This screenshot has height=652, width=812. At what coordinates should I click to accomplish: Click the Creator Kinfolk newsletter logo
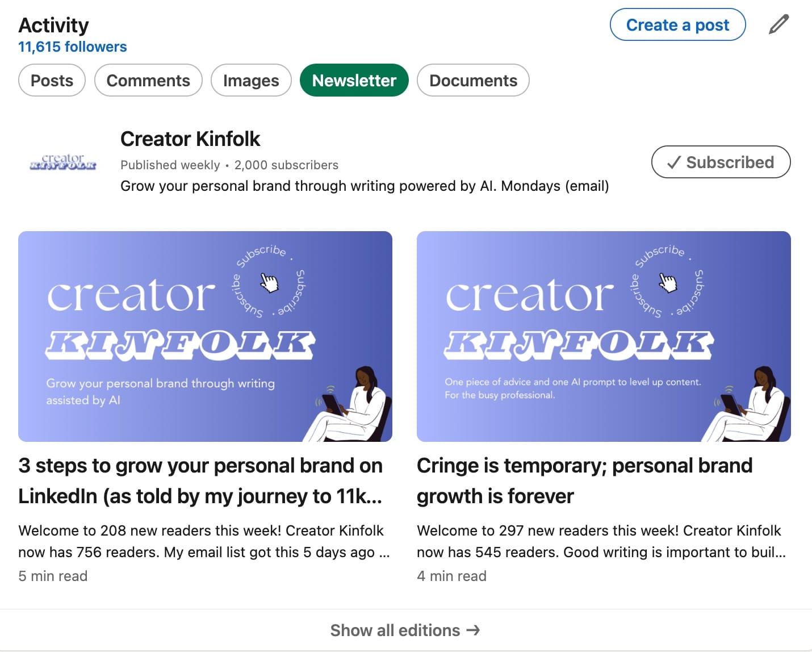63,162
